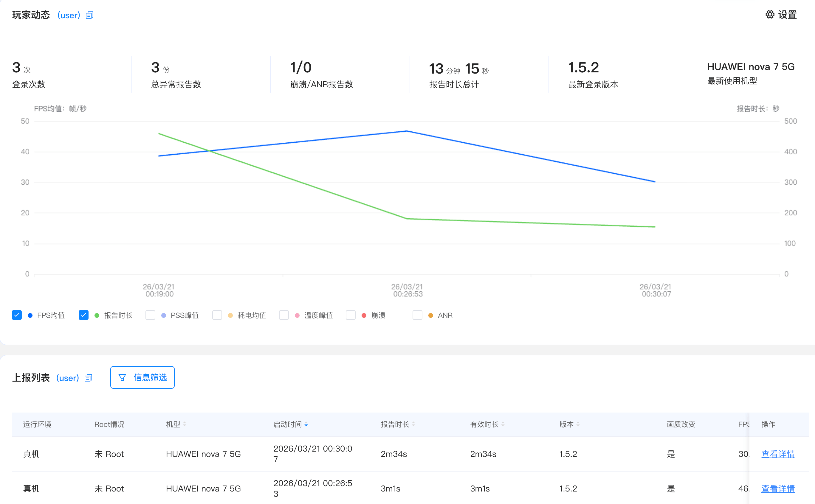Viewport: 815px width, 504px height.
Task: Click the funnel icon in 信息筛选
Action: pos(122,377)
